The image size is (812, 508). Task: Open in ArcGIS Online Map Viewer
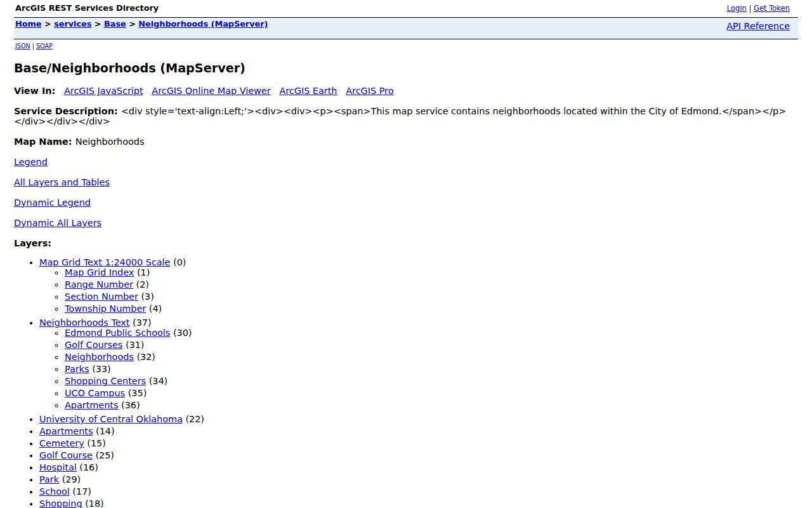point(211,91)
